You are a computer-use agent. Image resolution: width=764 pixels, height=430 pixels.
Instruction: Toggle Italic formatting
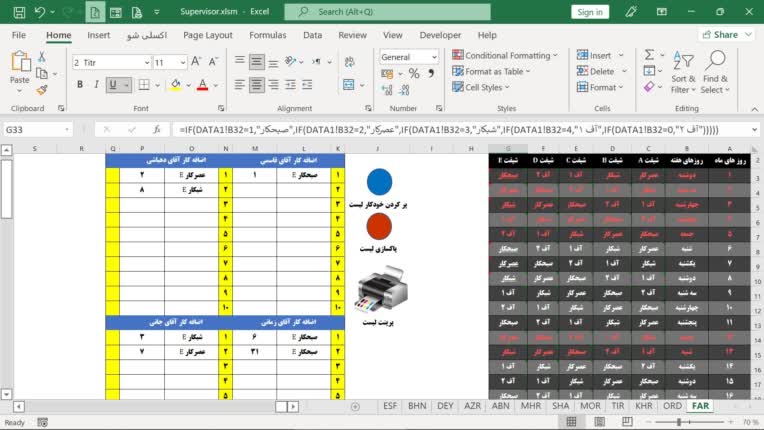point(96,85)
